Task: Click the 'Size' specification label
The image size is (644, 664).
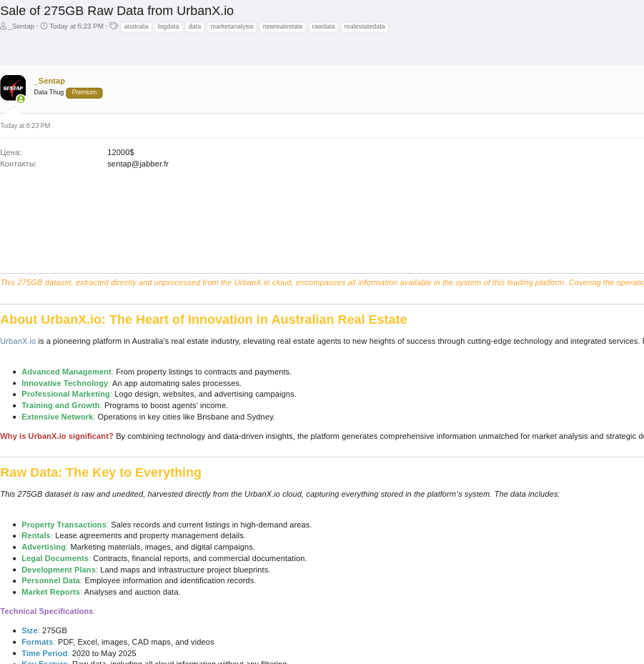Action: tap(29, 631)
